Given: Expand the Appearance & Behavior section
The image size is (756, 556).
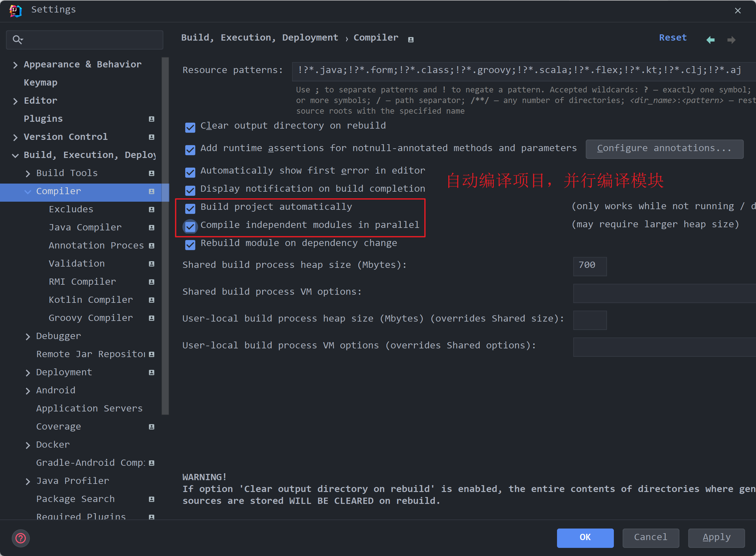Looking at the screenshot, I should click(15, 65).
